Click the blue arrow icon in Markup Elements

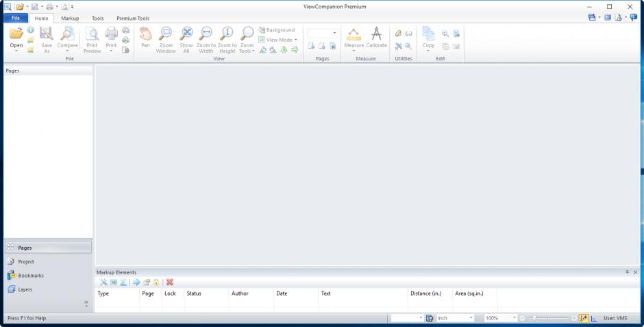[136, 283]
